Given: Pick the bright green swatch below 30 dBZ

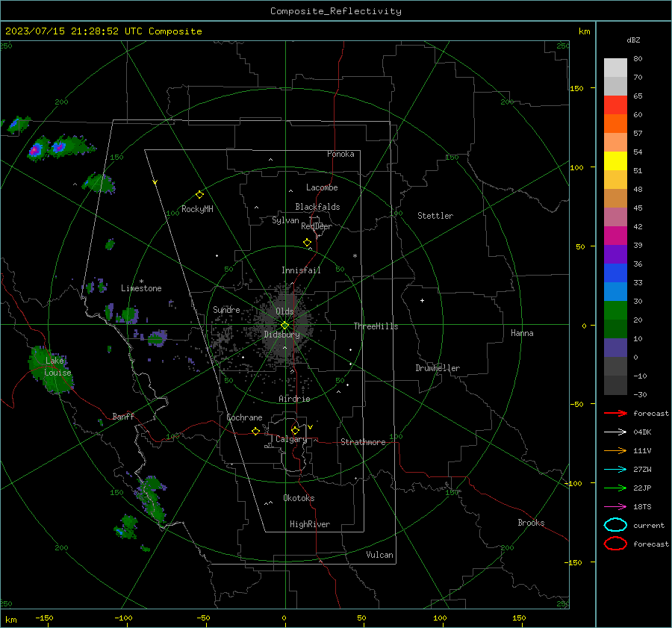Looking at the screenshot, I should (x=615, y=311).
